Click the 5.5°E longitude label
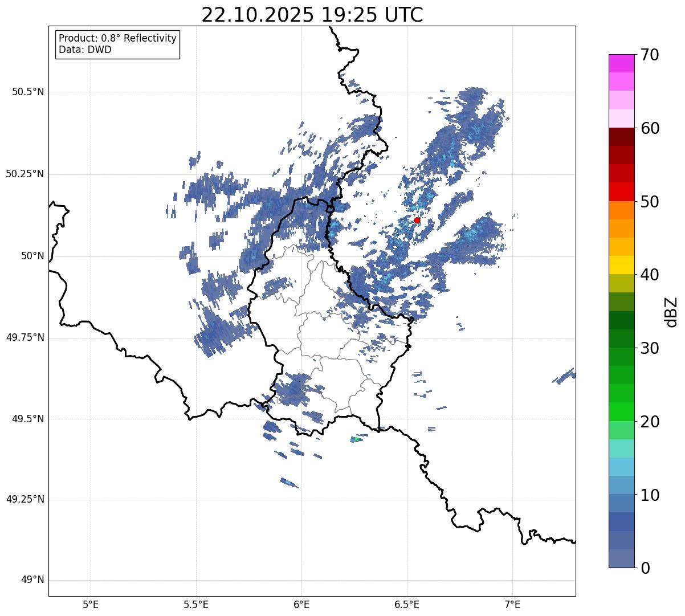This screenshot has width=685, height=616. pos(196,605)
